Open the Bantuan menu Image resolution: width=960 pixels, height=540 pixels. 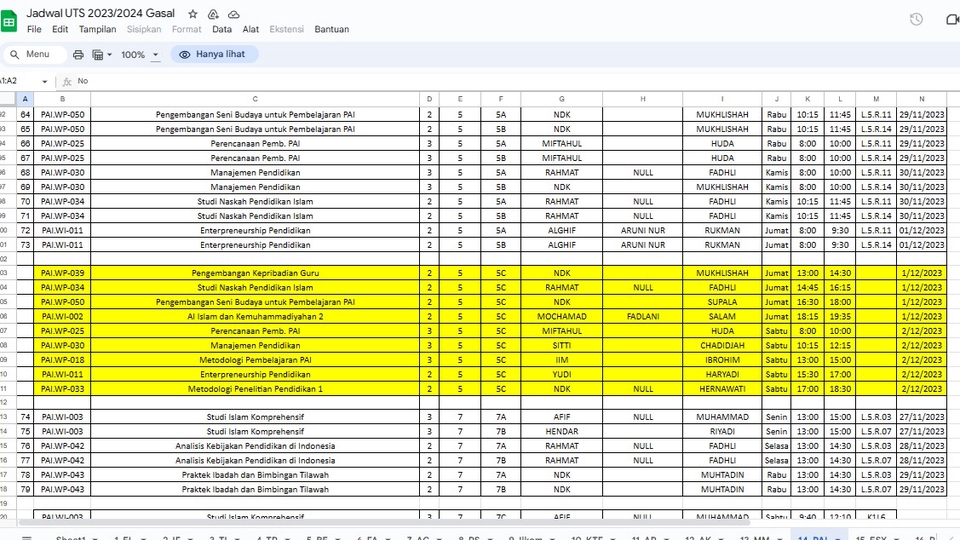(332, 29)
